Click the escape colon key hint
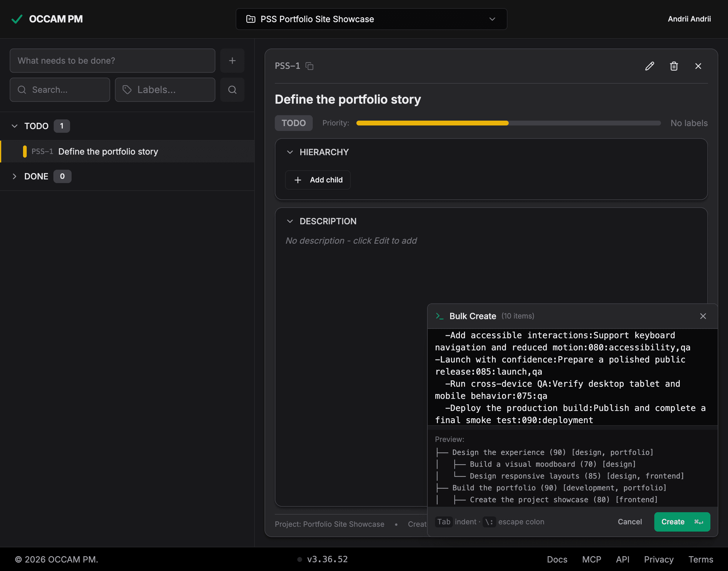The width and height of the screenshot is (728, 571). (489, 522)
